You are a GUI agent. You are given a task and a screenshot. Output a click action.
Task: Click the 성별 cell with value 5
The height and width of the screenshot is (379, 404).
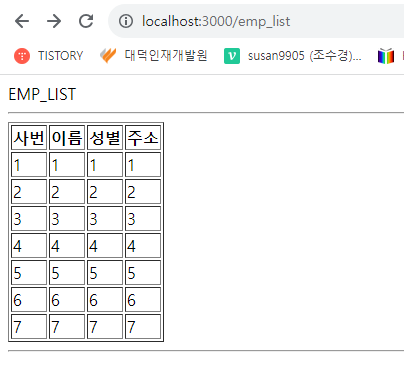[x=105, y=273]
